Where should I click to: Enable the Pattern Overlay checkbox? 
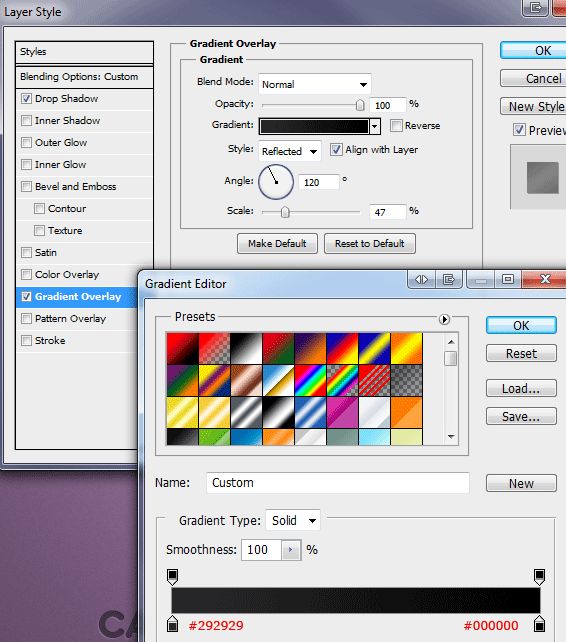26,319
